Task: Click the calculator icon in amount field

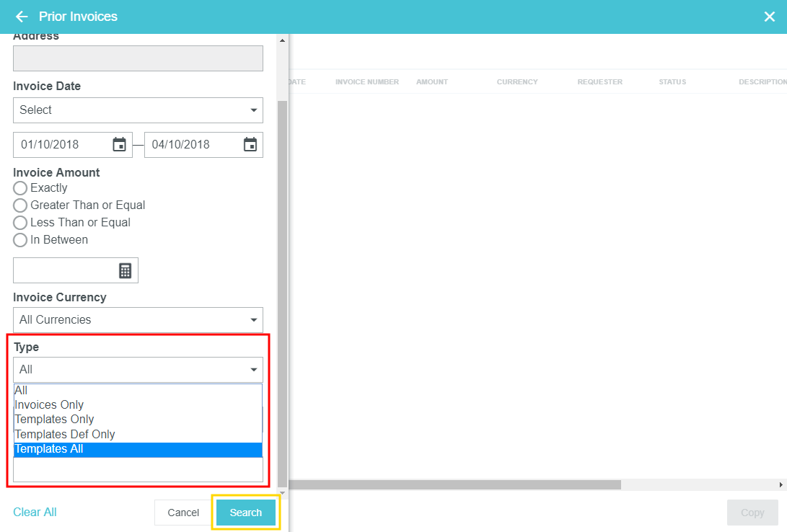Action: point(126,270)
